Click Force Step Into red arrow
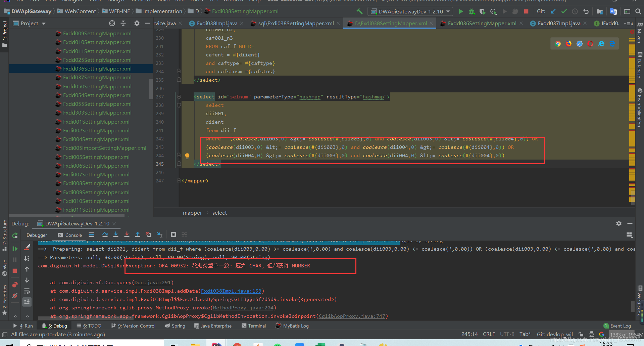Screen dimensions: 644x346 pyautogui.click(x=127, y=235)
